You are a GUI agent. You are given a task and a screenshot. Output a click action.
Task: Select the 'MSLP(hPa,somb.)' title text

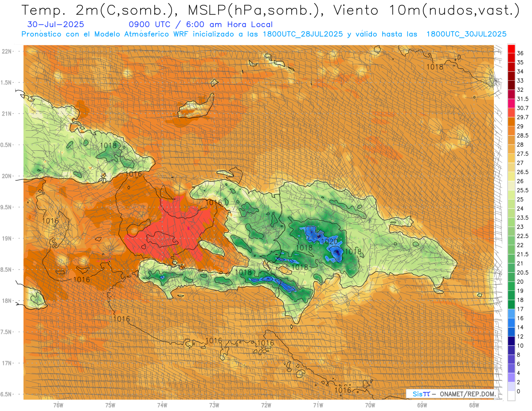tap(253, 10)
